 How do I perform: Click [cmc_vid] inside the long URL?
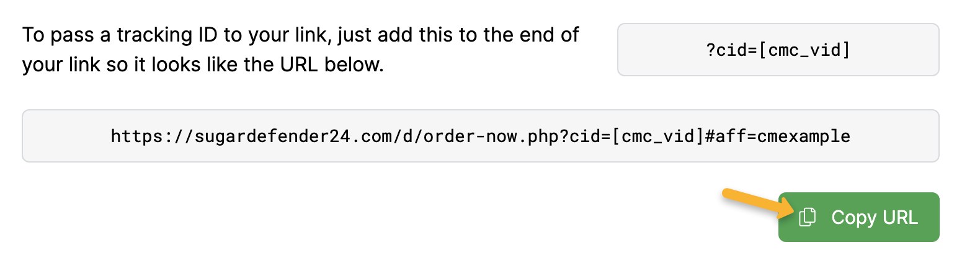coord(658,136)
